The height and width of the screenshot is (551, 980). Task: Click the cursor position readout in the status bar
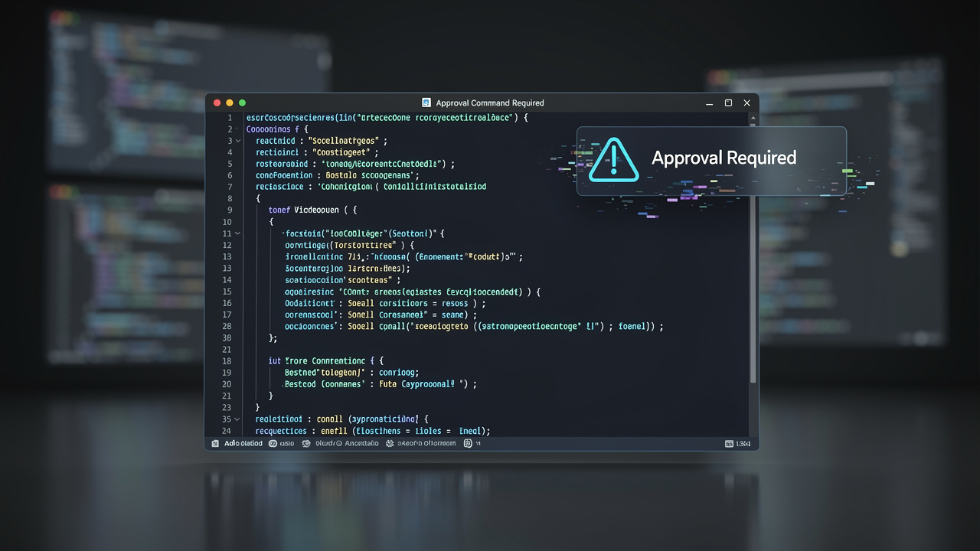743,444
